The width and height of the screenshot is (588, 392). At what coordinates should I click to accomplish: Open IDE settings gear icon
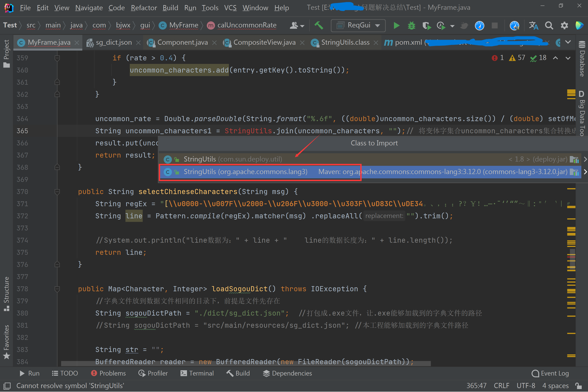point(564,25)
